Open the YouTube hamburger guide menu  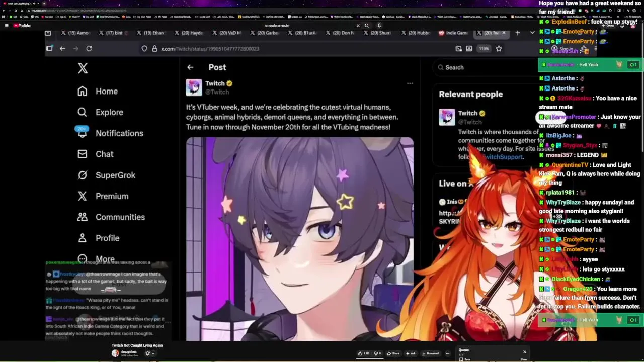(x=6, y=26)
